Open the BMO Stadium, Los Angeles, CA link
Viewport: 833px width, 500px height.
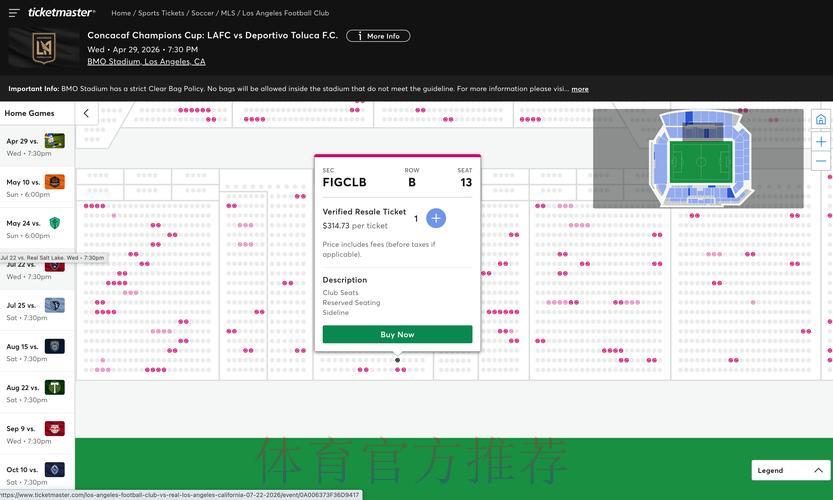tap(146, 62)
